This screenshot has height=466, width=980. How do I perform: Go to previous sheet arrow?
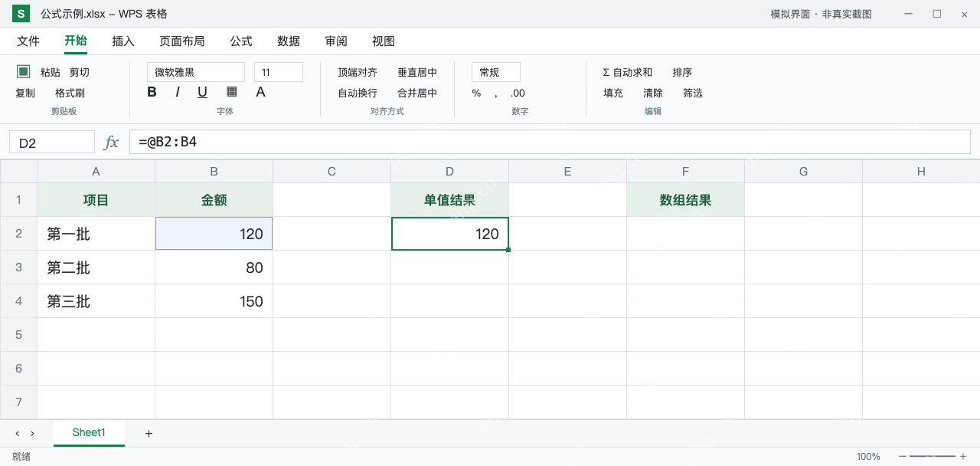pyautogui.click(x=17, y=434)
